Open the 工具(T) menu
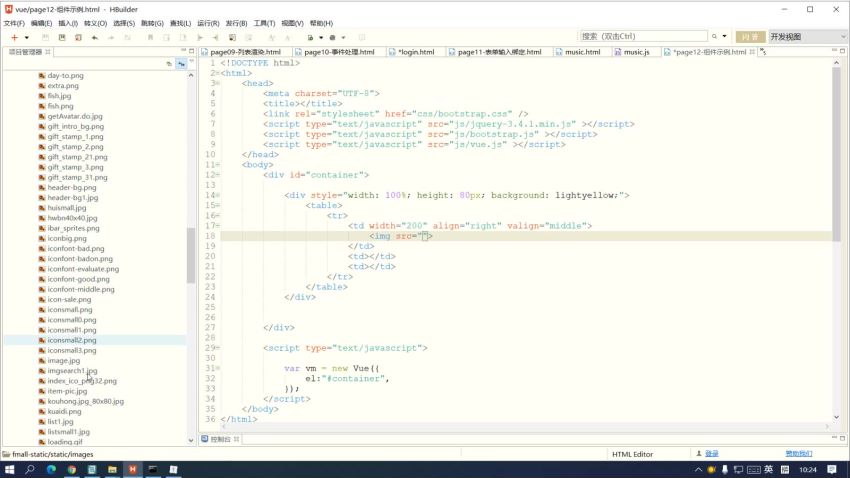Image resolution: width=850 pixels, height=478 pixels. click(264, 23)
